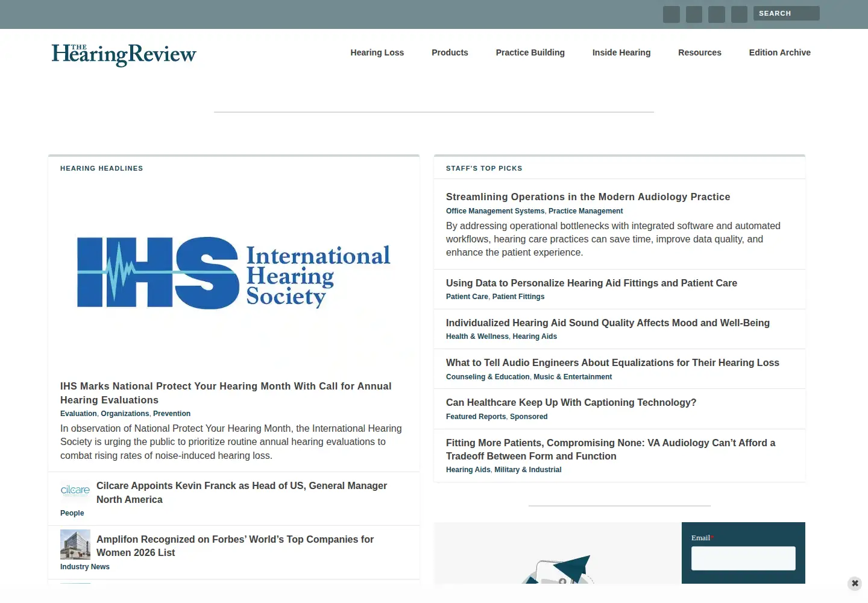Open Streamlining Operations in the Modern Audiology Practice
This screenshot has width=868, height=603.
588,197
